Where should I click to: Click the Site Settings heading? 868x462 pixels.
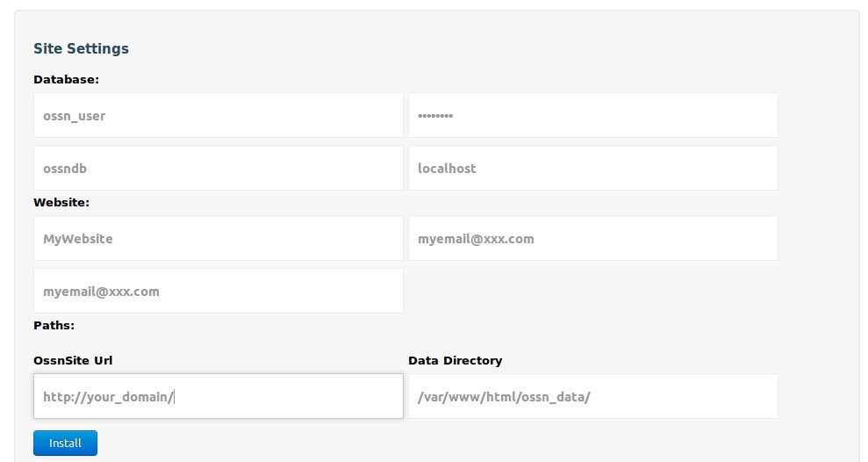[x=81, y=49]
